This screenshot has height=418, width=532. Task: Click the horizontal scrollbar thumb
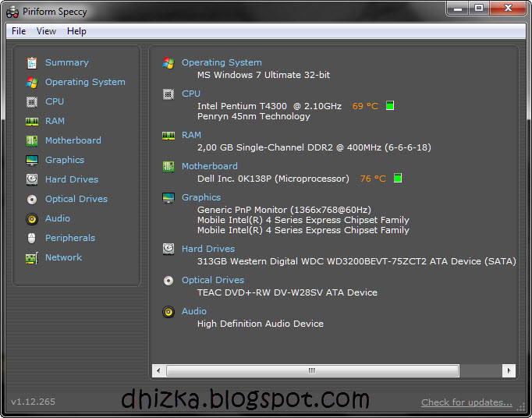pos(313,371)
